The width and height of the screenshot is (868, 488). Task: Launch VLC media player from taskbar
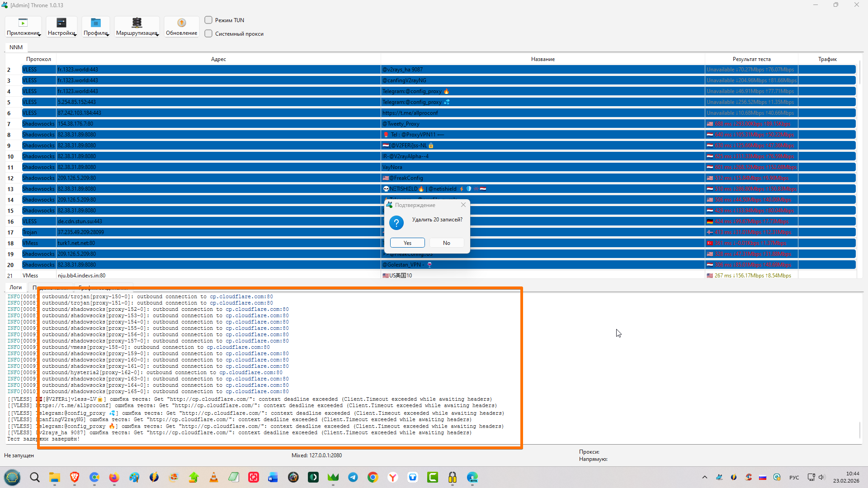214,477
